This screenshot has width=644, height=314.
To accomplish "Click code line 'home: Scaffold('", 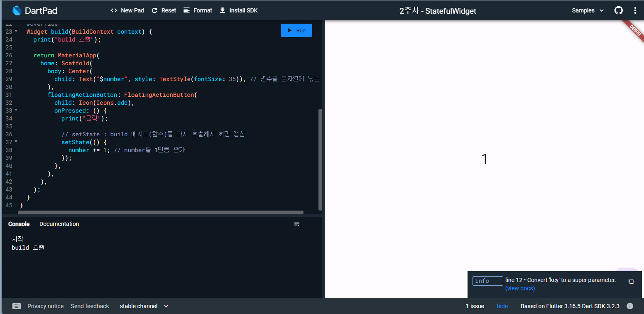I will click(66, 63).
